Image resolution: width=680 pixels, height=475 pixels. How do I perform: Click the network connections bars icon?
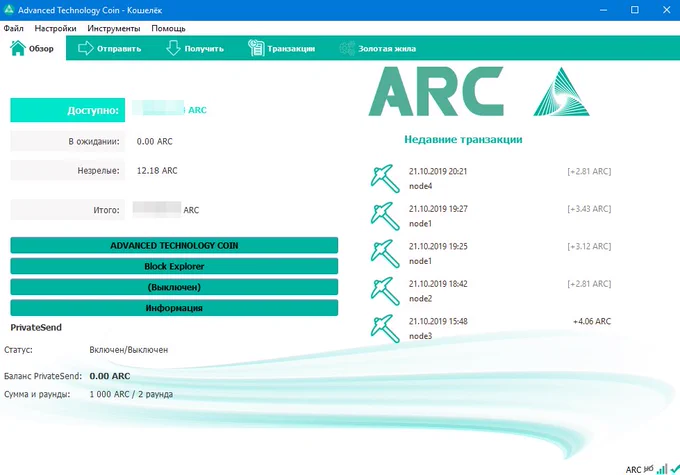click(662, 469)
